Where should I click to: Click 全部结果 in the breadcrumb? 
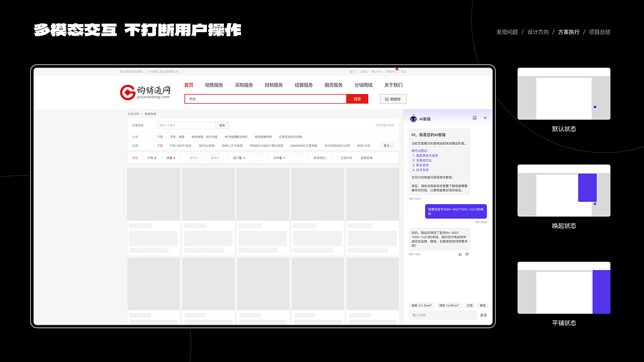[133, 114]
